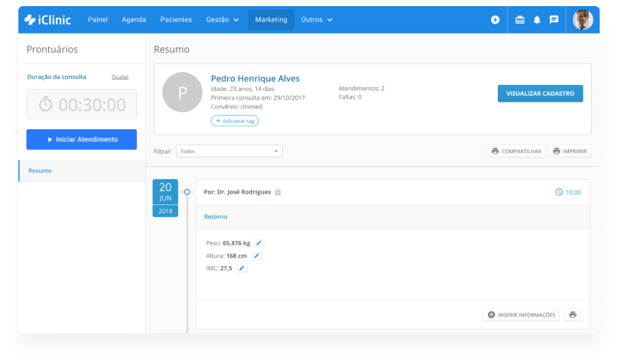
Task: Expand the Outros dropdown menu
Action: pyautogui.click(x=317, y=20)
